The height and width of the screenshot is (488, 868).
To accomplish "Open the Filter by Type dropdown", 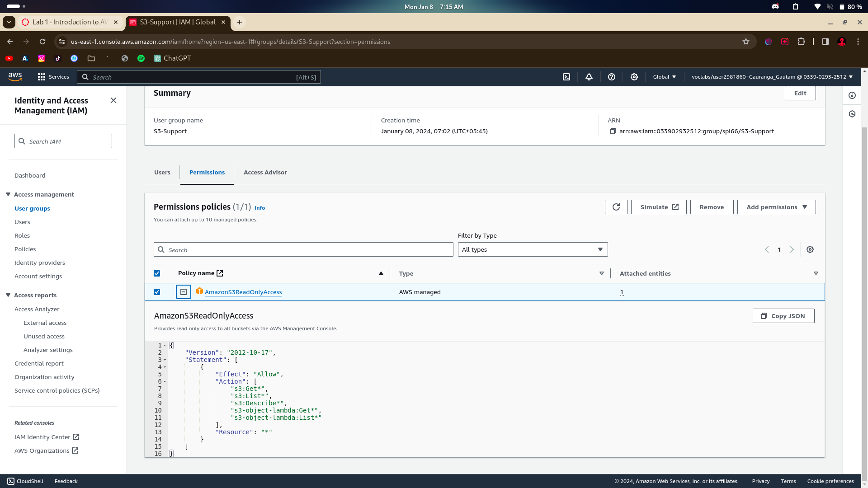I will pos(533,249).
